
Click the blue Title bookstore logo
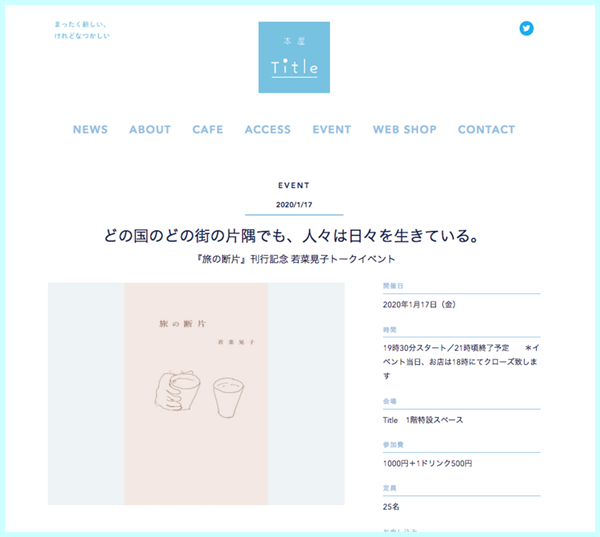click(294, 57)
